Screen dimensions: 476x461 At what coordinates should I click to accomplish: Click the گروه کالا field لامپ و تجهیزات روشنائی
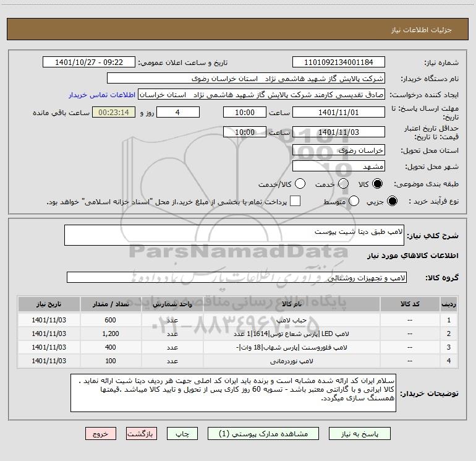[237, 277]
